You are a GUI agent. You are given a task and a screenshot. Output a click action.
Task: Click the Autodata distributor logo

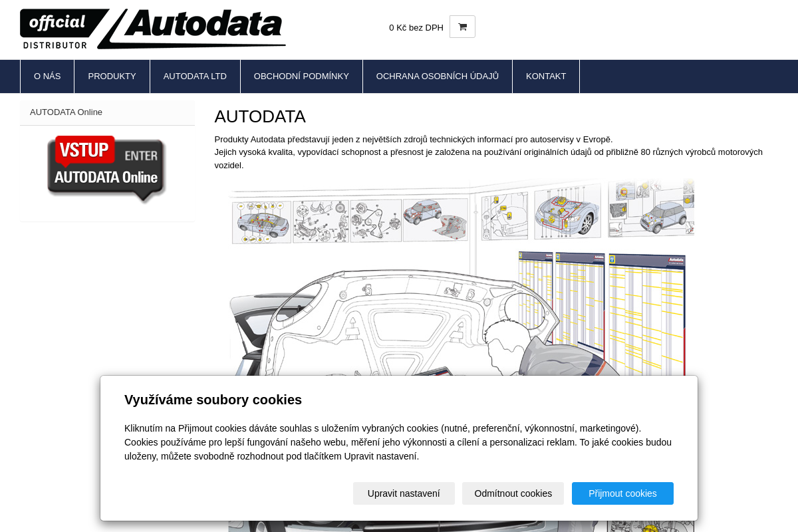(x=152, y=28)
